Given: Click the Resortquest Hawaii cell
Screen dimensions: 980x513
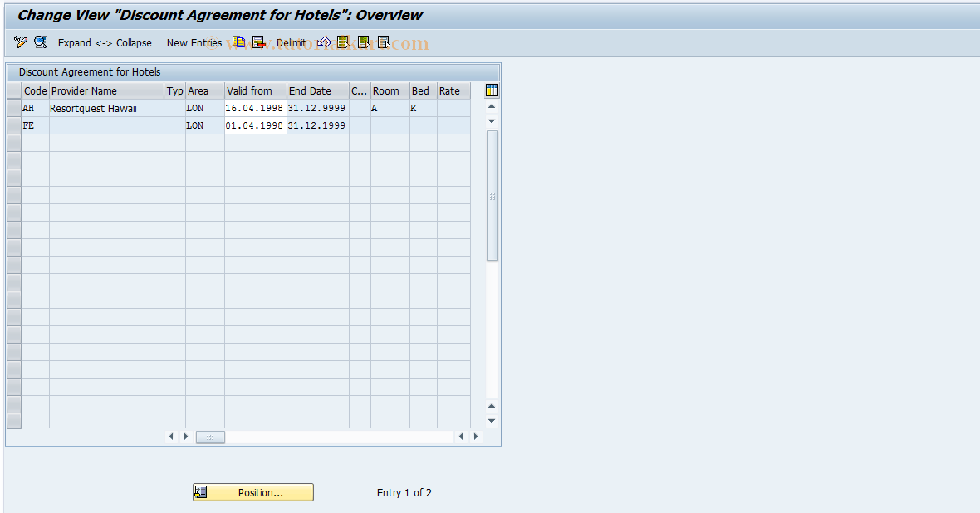Looking at the screenshot, I should [x=106, y=108].
